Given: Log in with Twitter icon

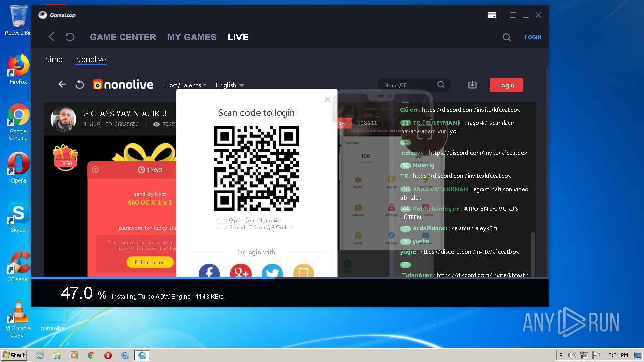Looking at the screenshot, I should point(272,271).
